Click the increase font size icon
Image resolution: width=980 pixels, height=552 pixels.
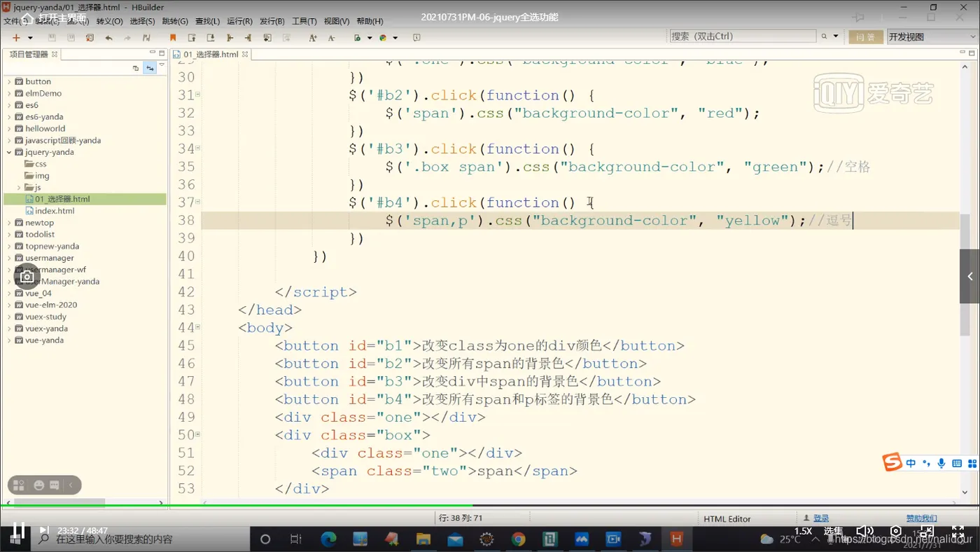click(312, 38)
